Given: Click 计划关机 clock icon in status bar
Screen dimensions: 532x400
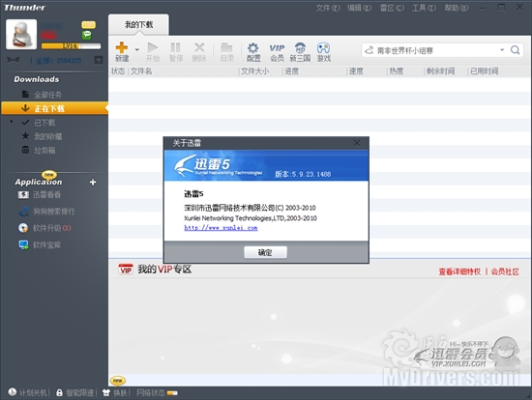Looking at the screenshot, I should (x=13, y=392).
